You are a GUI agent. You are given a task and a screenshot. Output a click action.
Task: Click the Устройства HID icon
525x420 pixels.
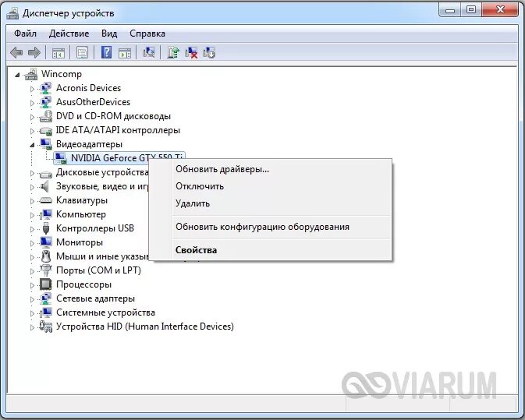(46, 326)
